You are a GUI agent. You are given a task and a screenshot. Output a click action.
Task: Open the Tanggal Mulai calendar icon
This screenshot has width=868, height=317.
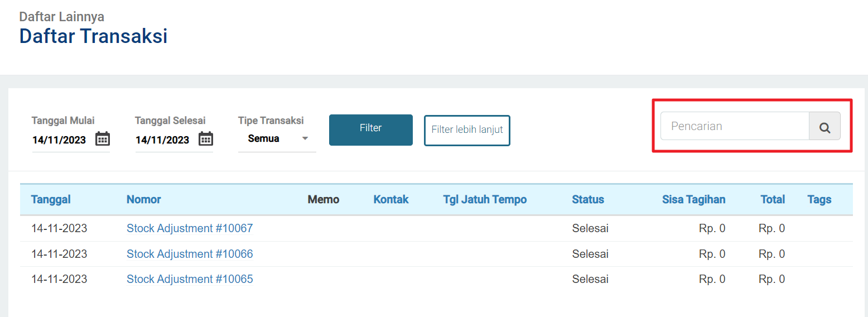103,139
